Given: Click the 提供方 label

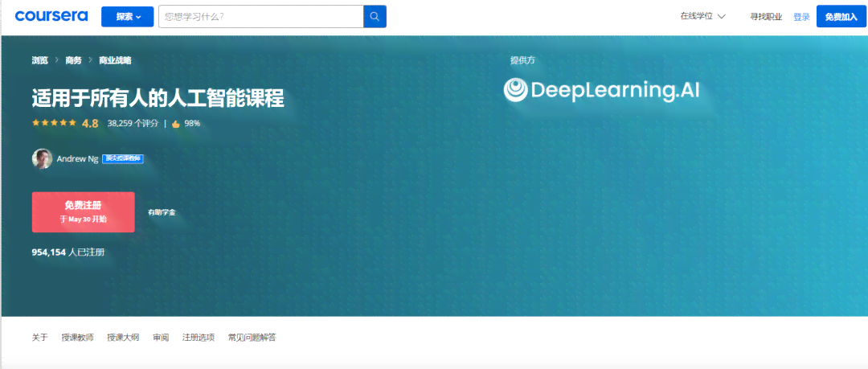Looking at the screenshot, I should 522,61.
